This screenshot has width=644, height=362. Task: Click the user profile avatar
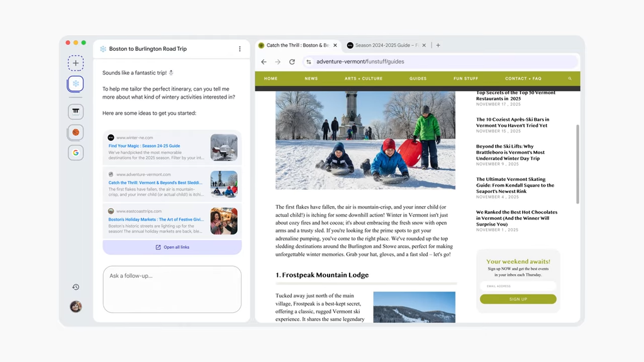coord(75,306)
